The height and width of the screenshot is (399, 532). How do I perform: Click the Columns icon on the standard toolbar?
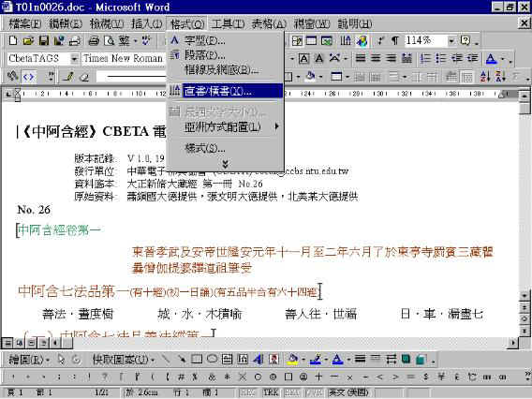pos(346,41)
